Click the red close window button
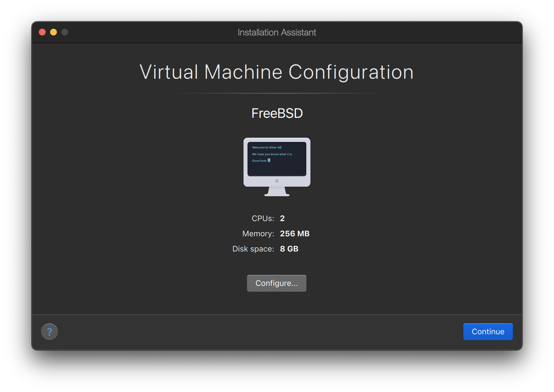 tap(42, 32)
